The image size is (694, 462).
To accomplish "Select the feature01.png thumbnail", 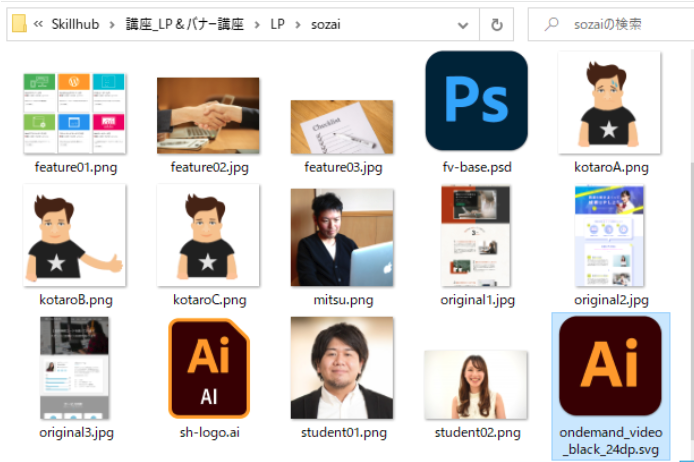I will pos(74,114).
